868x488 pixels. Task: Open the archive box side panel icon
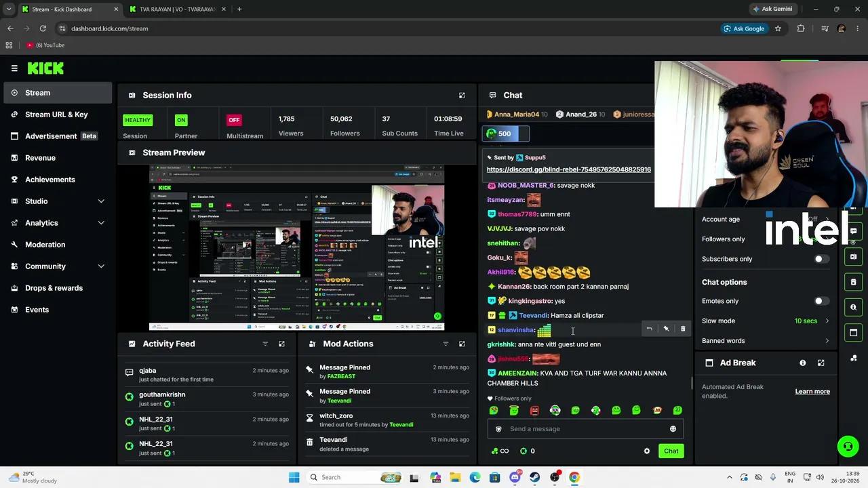click(x=853, y=282)
